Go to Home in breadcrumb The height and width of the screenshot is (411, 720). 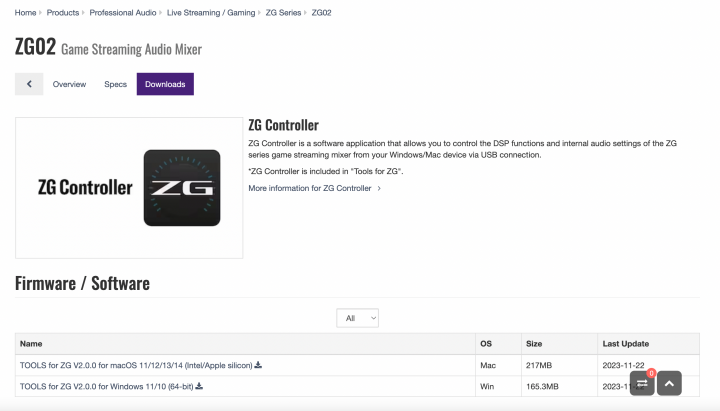(x=25, y=12)
